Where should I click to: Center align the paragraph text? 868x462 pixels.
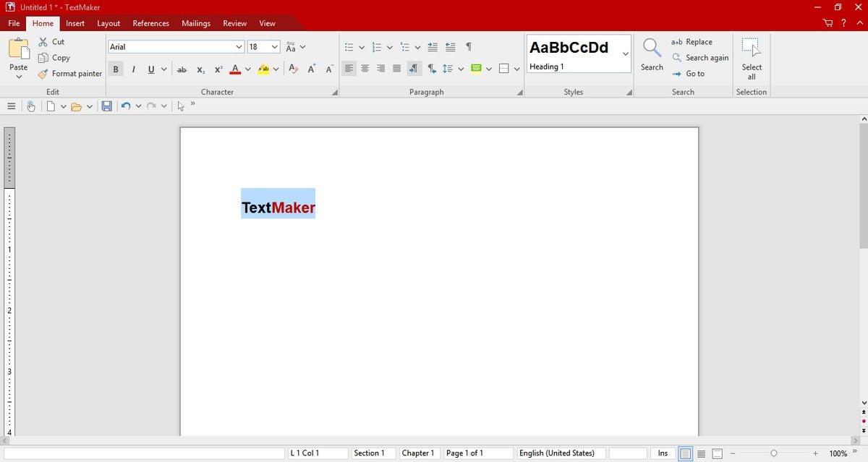pos(365,69)
